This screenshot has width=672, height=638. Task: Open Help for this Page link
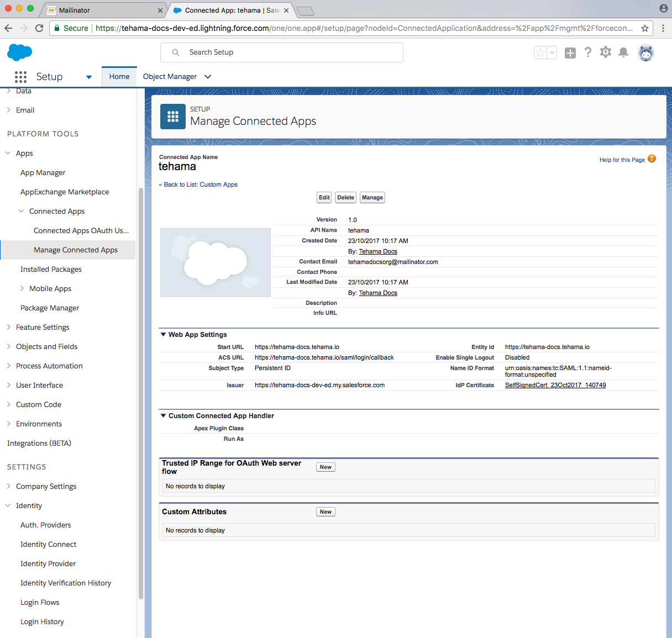pos(622,160)
